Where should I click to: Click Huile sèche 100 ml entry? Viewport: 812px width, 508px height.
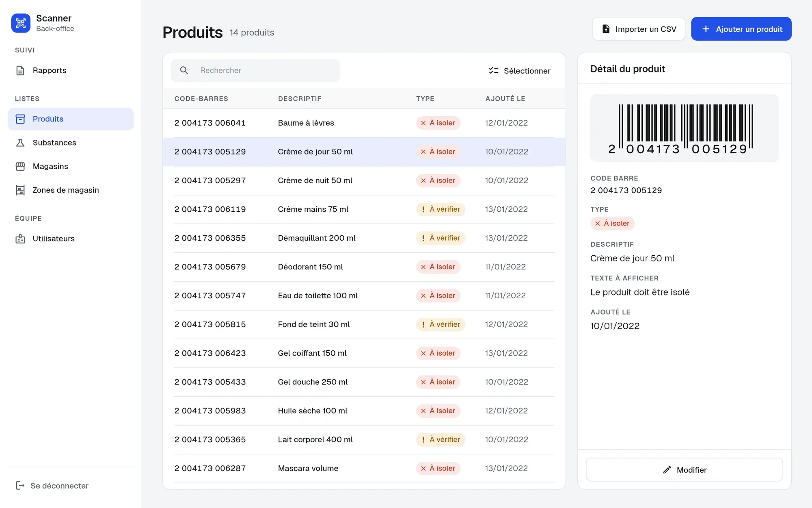(364, 411)
